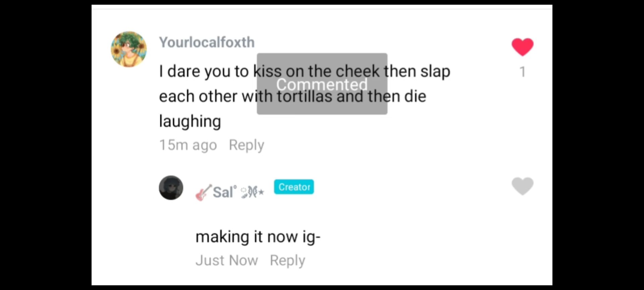This screenshot has height=290, width=644.
Task: Tap the blue Creator badge
Action: 294,187
